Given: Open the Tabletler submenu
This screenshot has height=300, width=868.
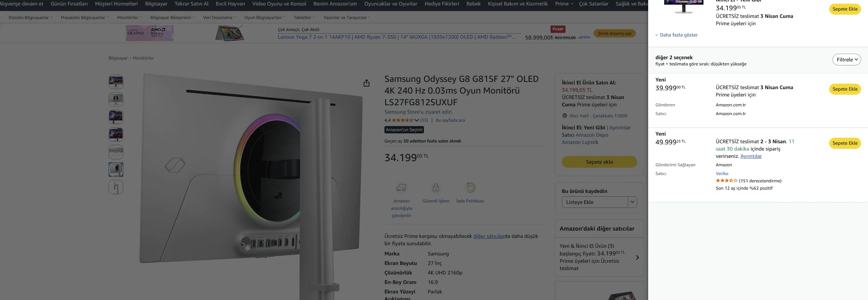Looking at the screenshot, I should coord(304,18).
